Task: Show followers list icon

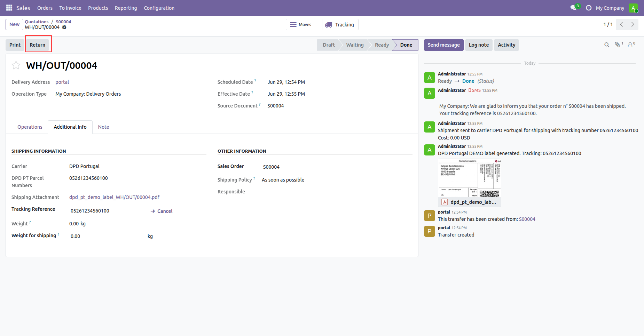Action: pyautogui.click(x=631, y=45)
